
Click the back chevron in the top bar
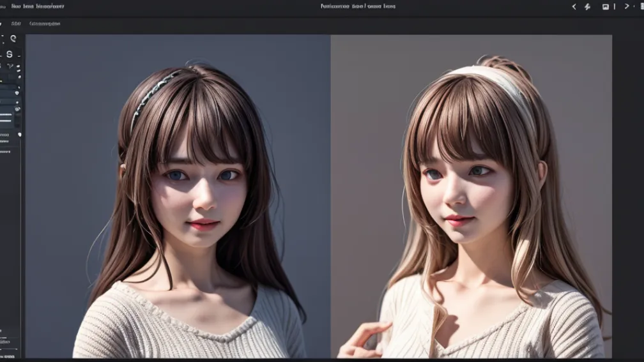[574, 6]
